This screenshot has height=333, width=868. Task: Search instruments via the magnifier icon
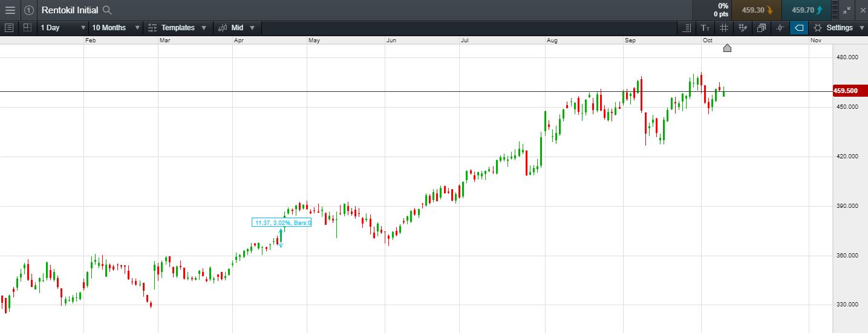point(107,10)
